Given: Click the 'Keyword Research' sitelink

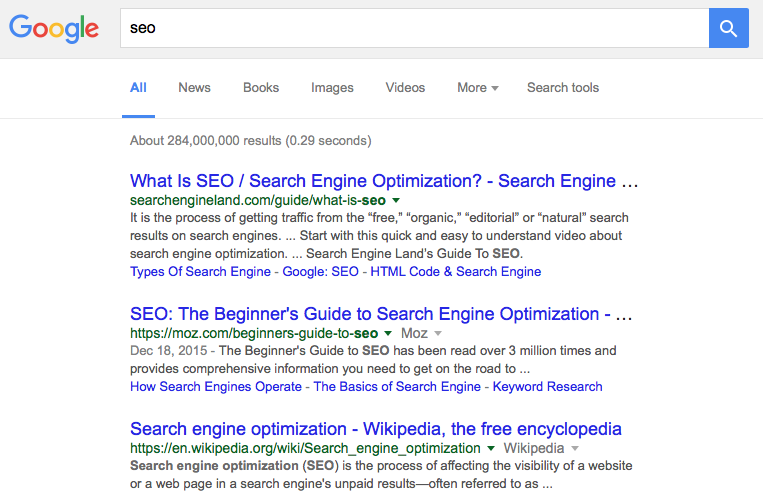Looking at the screenshot, I should click(546, 386).
